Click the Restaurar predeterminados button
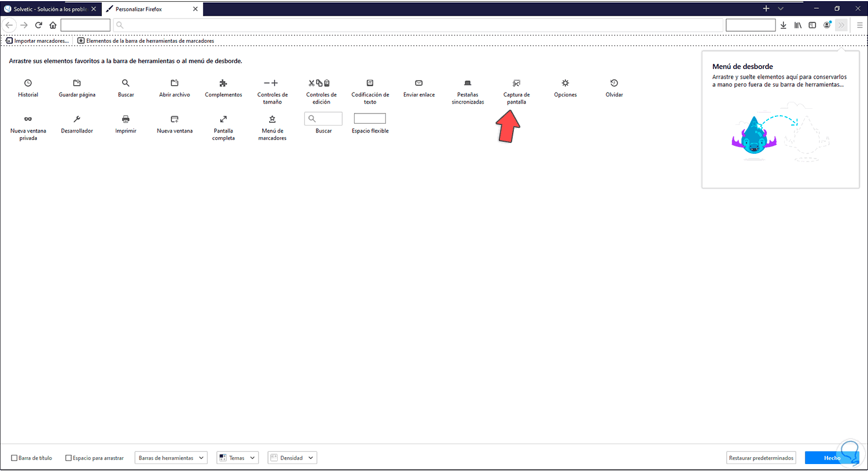Viewport: 868px width, 471px height. [x=761, y=458]
